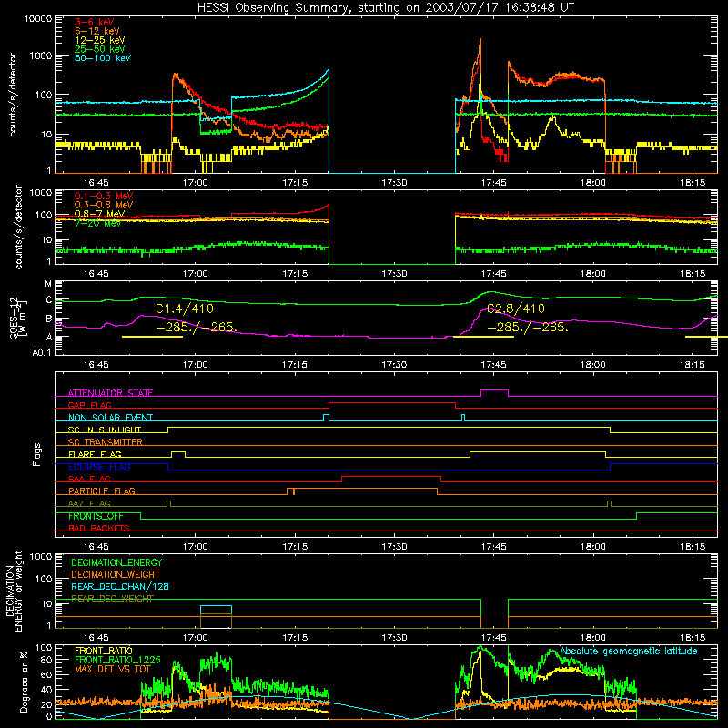
Task: Select the MAX_DET_VS_TOT legend label
Action: [113, 669]
